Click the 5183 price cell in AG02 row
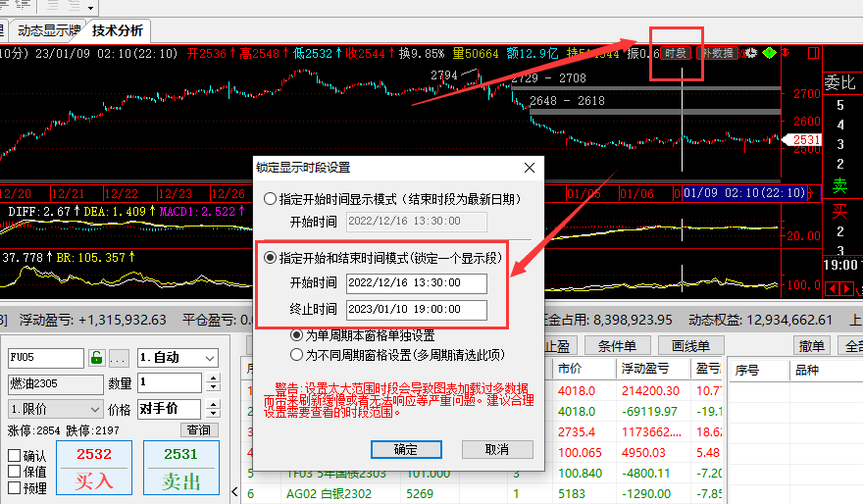 point(572,494)
